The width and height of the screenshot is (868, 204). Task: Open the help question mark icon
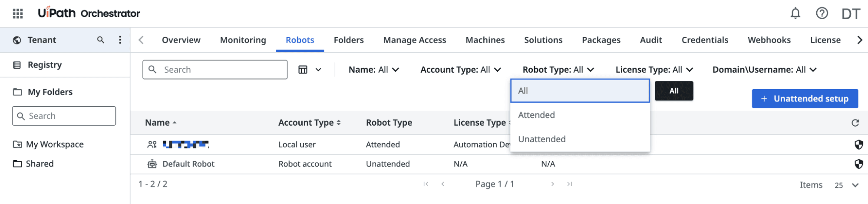[x=822, y=13]
